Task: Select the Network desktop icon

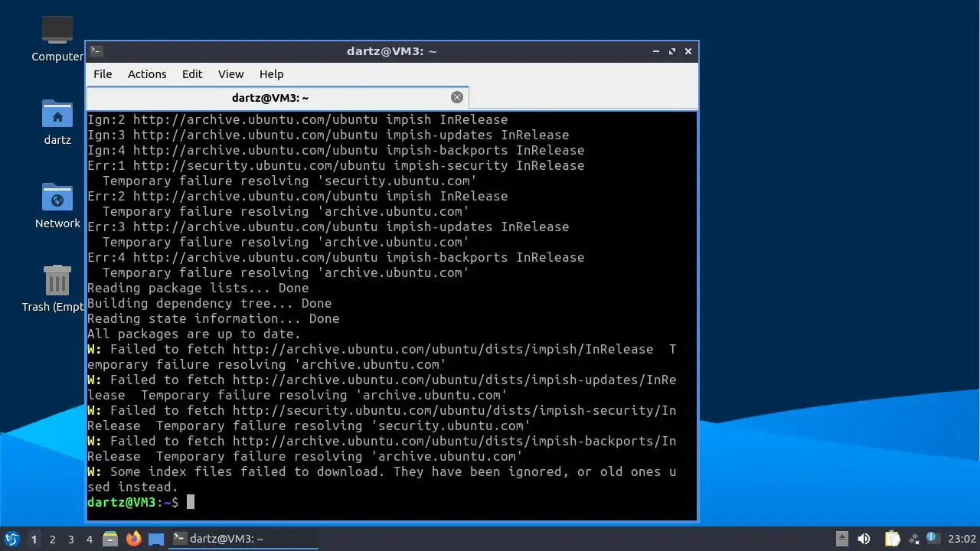Action: coord(57,205)
